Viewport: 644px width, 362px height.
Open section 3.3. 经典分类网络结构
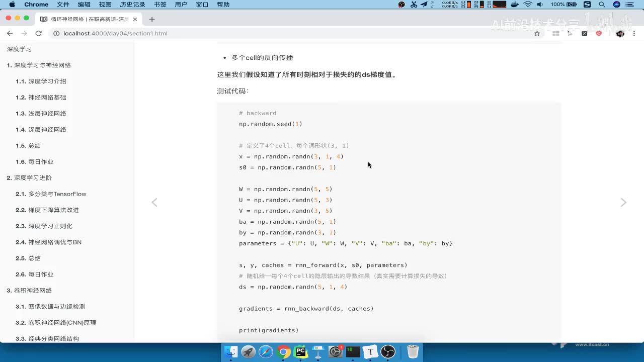tap(47, 338)
